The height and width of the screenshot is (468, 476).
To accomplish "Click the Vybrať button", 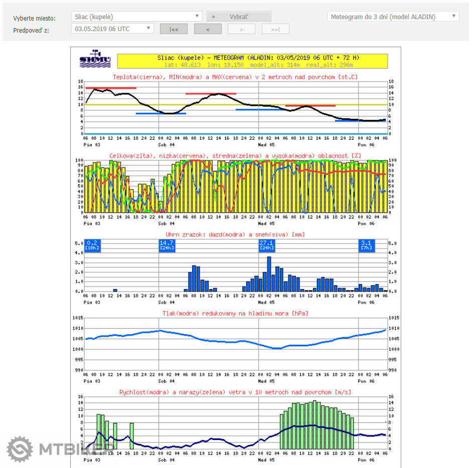I will (239, 17).
